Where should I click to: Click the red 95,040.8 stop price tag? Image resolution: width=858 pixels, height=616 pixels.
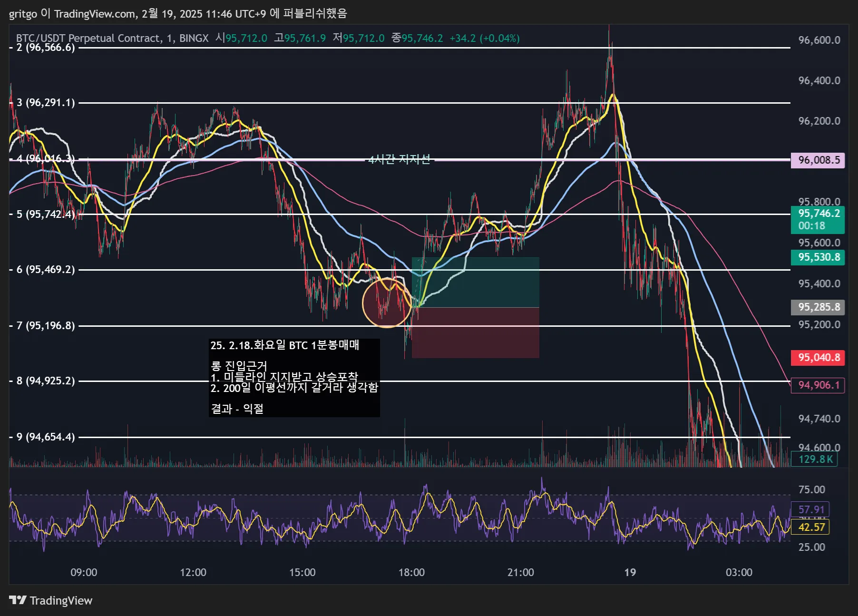(x=818, y=358)
